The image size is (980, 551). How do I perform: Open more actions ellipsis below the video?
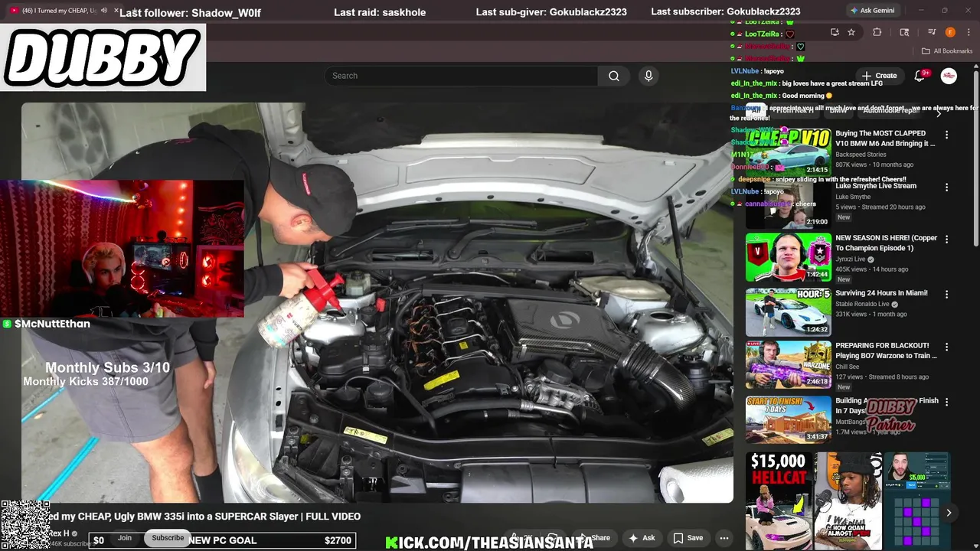click(724, 538)
